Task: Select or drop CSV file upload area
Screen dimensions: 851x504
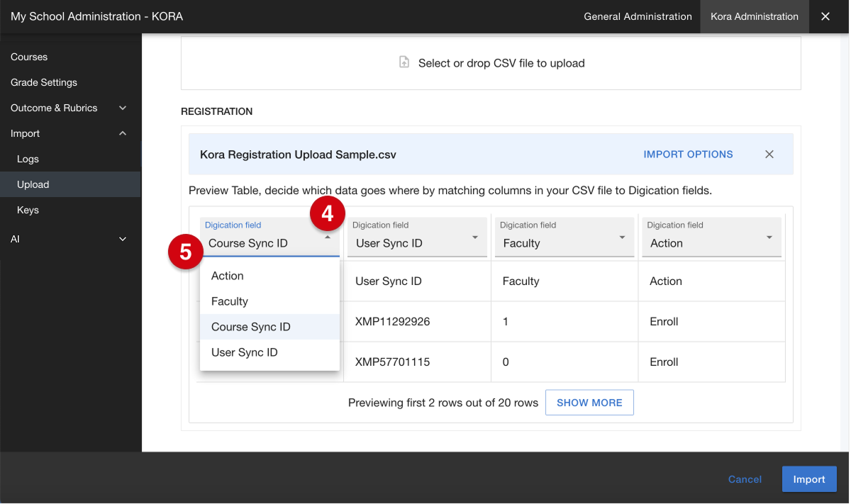Action: click(491, 63)
